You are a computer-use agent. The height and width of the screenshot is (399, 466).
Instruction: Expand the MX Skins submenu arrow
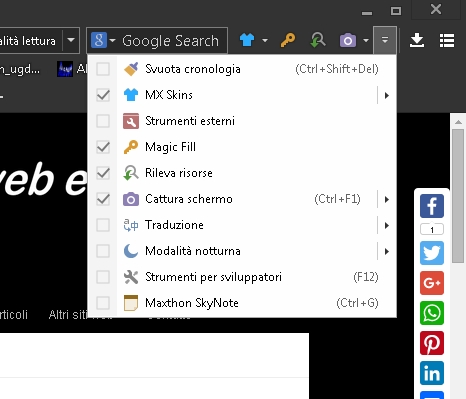(x=387, y=95)
